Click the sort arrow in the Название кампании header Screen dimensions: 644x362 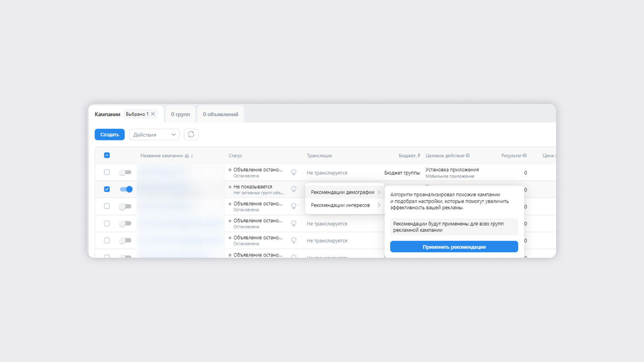coord(192,156)
